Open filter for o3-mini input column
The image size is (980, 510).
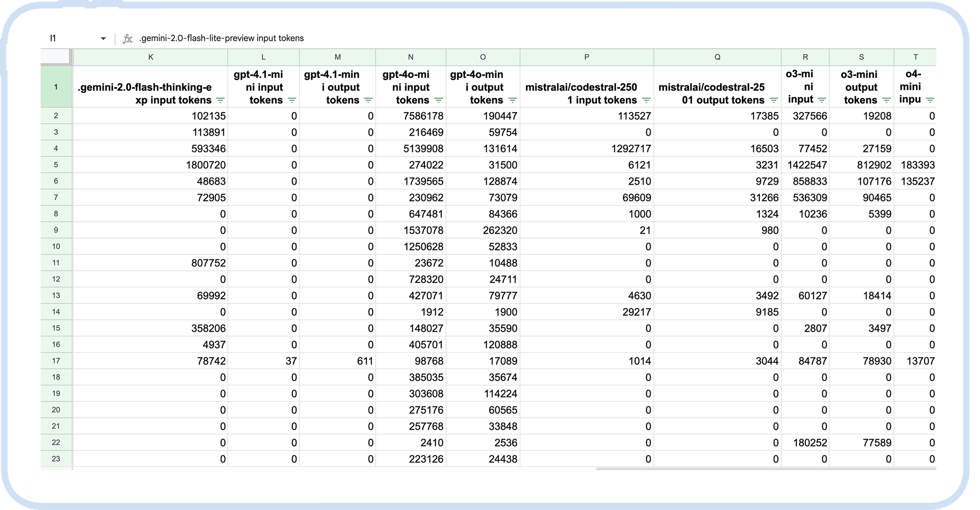(821, 100)
